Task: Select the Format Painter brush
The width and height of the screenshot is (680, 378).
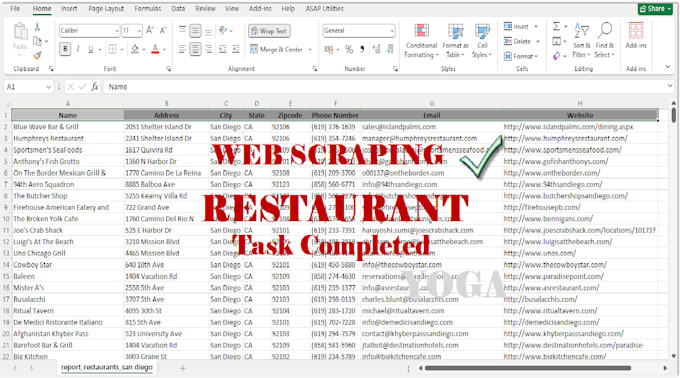Action: (x=38, y=55)
